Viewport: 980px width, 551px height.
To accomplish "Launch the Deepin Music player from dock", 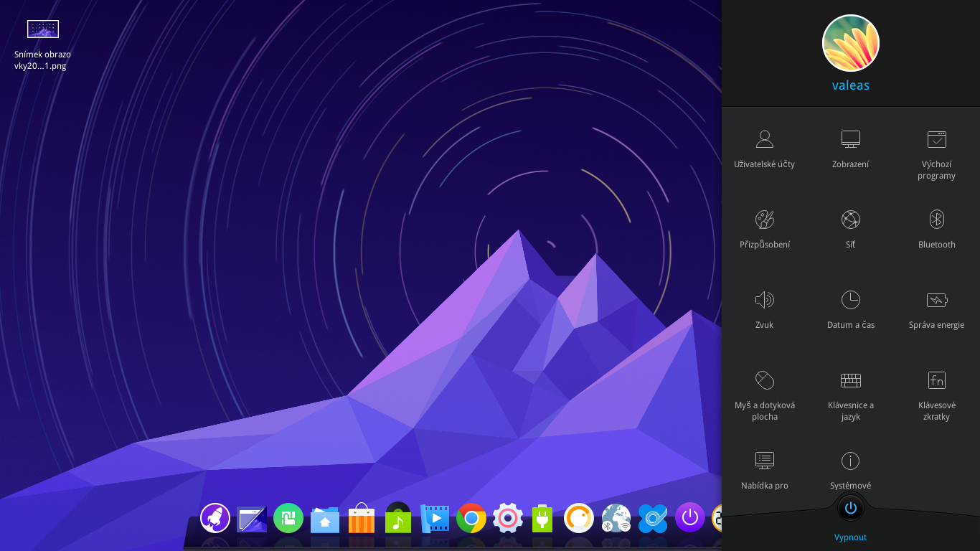I will [398, 517].
